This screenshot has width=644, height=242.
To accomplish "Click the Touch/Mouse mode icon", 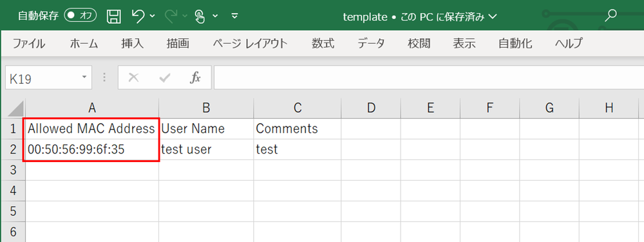I will pos(200,16).
